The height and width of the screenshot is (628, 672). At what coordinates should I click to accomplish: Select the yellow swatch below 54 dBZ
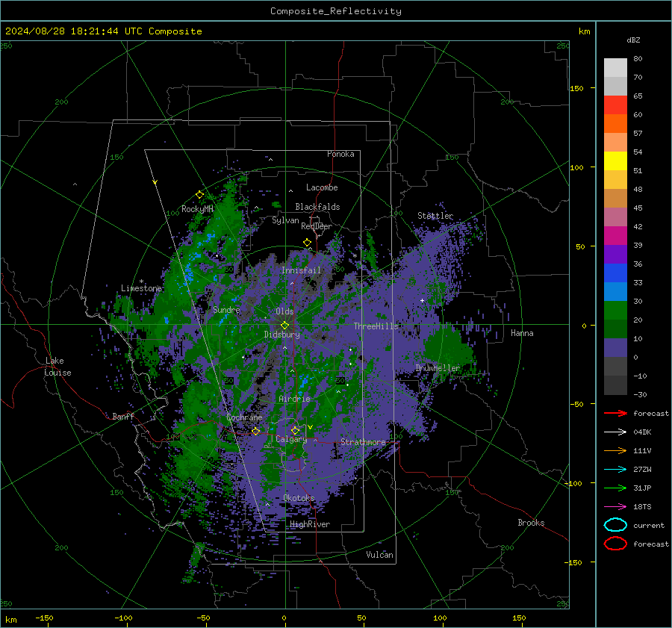click(615, 161)
